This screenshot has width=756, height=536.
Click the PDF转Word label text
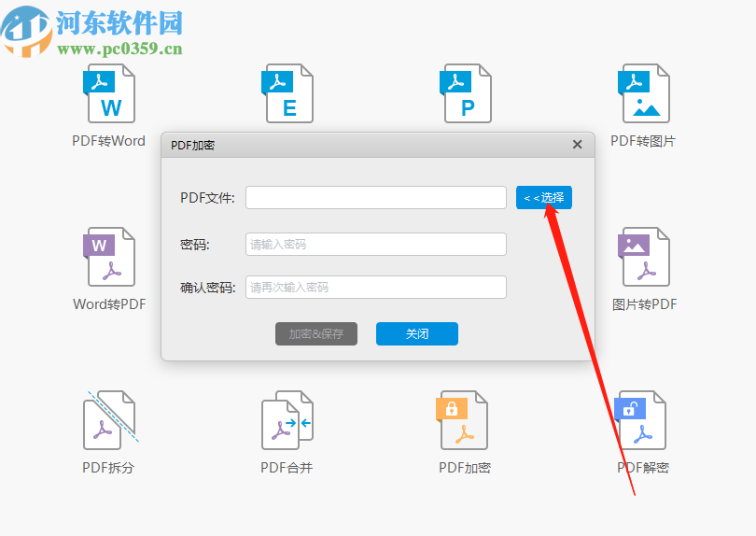pos(109,141)
